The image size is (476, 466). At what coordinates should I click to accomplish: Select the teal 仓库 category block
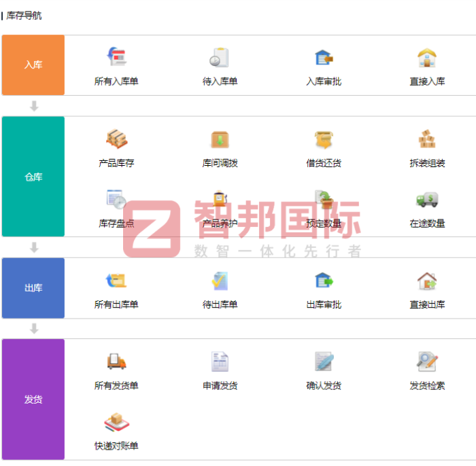point(33,177)
